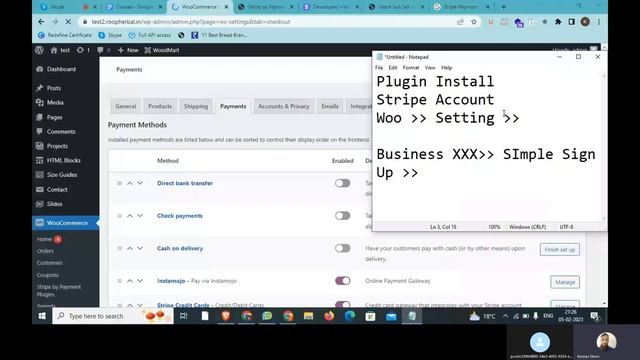Open Notepad File menu
Viewport: 640px width, 360px height.
point(379,68)
